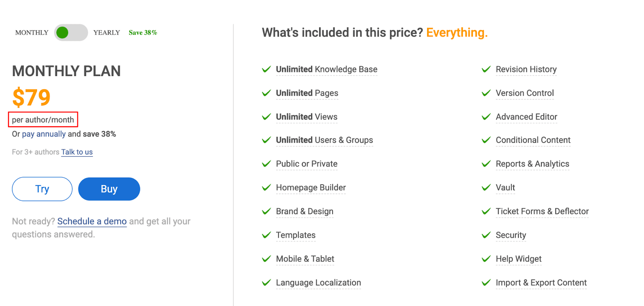This screenshot has width=644, height=306.
Task: Click the checkmark beside Templates
Action: (x=266, y=235)
